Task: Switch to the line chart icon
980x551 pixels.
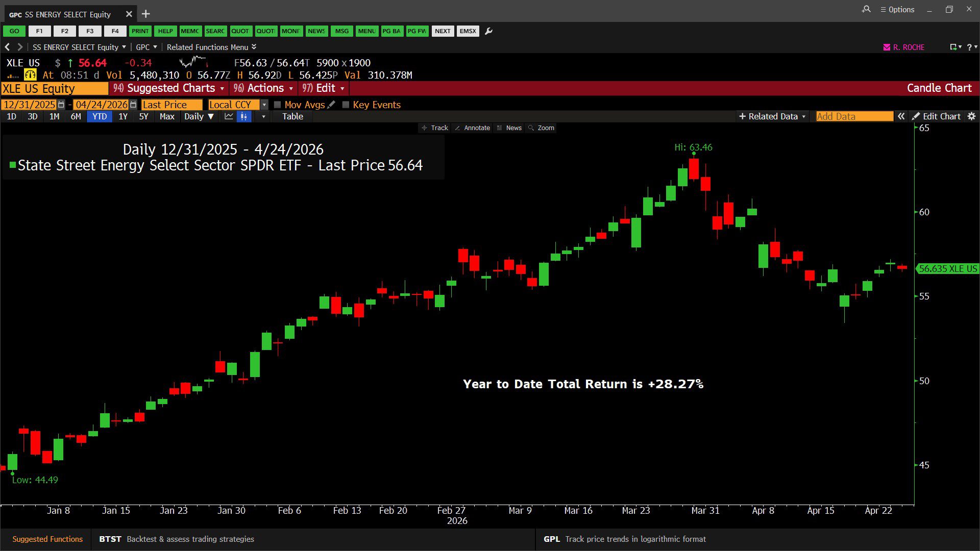Action: pos(229,117)
